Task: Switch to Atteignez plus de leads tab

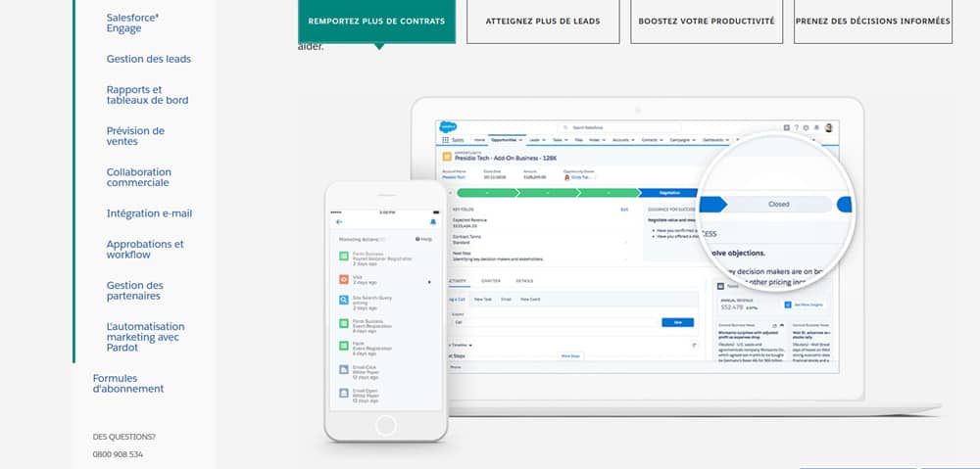Action: tap(543, 22)
